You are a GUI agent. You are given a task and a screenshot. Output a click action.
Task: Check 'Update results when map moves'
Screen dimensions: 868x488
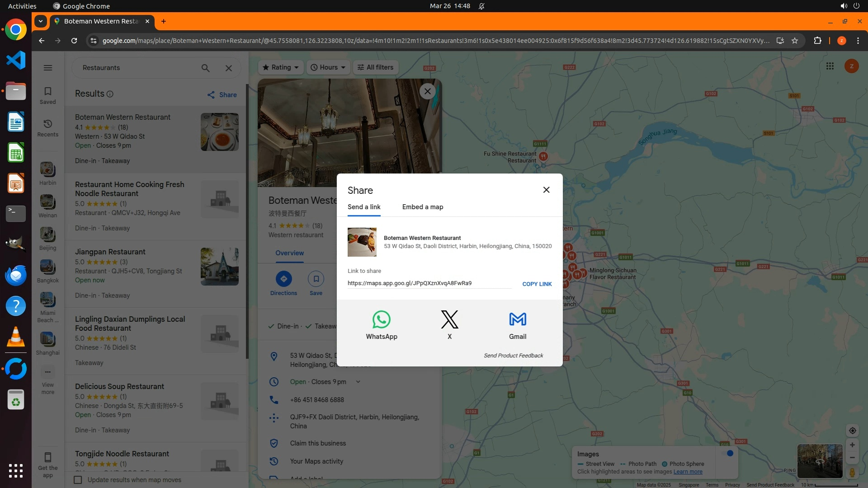(78, 480)
